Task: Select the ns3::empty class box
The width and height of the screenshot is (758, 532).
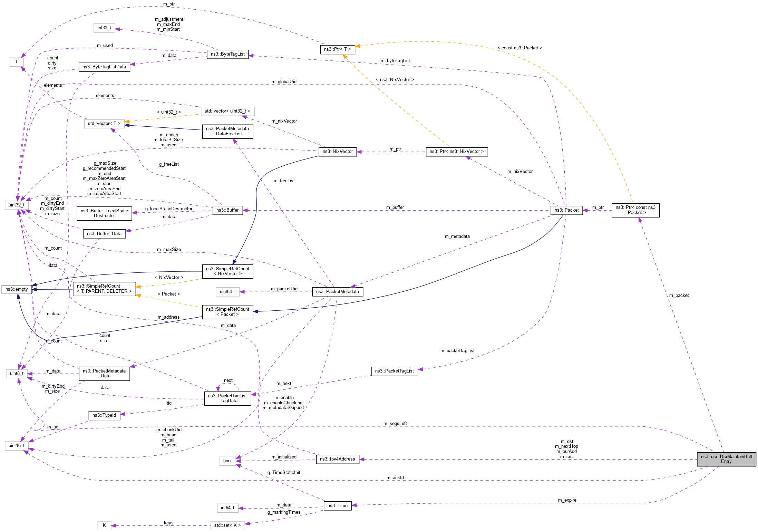Action: click(16, 289)
